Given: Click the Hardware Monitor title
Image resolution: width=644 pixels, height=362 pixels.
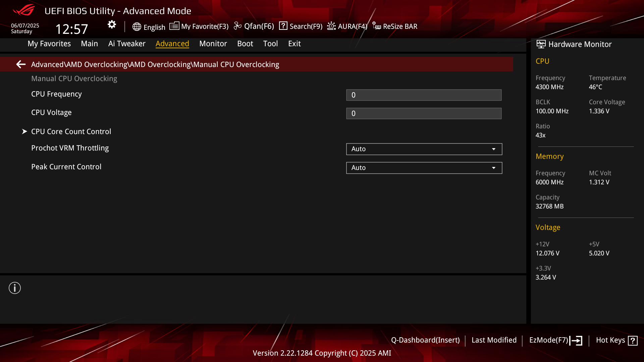Looking at the screenshot, I should tap(580, 44).
